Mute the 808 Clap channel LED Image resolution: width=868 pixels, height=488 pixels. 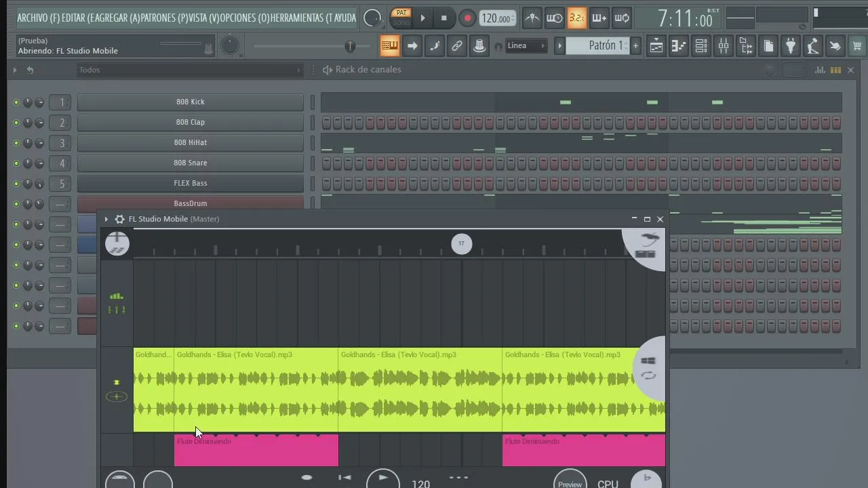coord(16,123)
